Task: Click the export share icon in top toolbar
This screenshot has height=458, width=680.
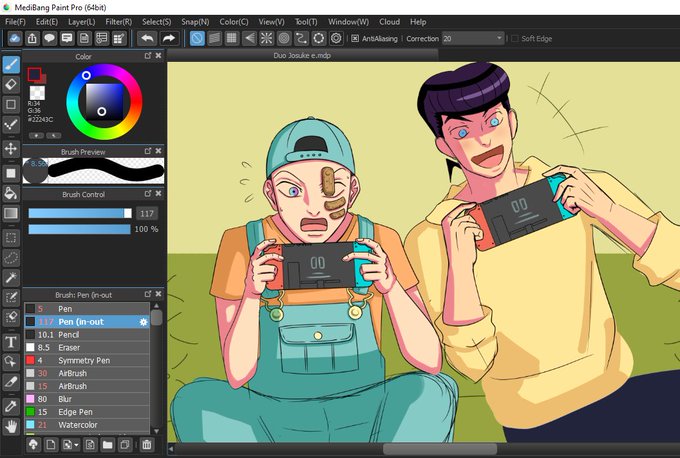Action: tap(32, 39)
